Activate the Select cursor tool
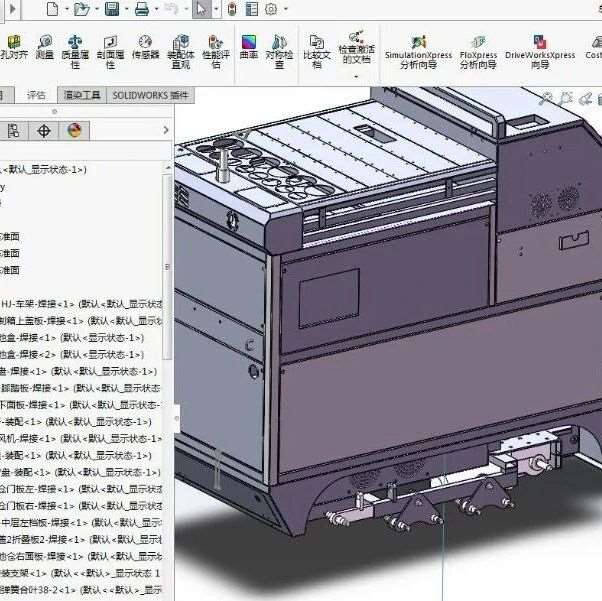Viewport: 602px width, 601px height. [x=201, y=9]
